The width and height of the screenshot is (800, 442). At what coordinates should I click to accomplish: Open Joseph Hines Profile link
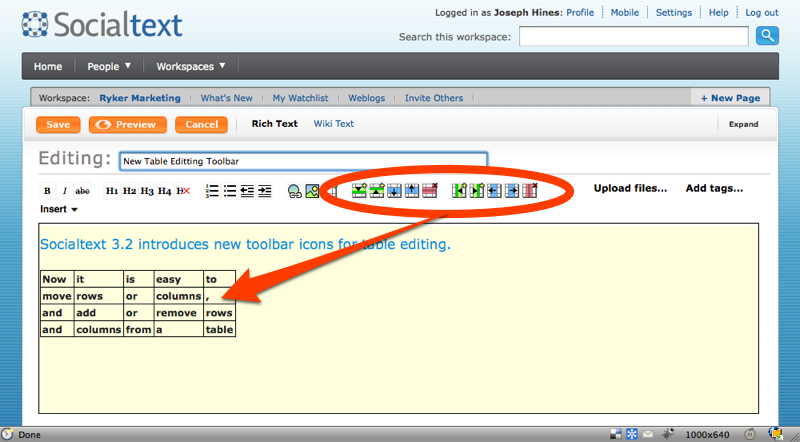coord(580,13)
